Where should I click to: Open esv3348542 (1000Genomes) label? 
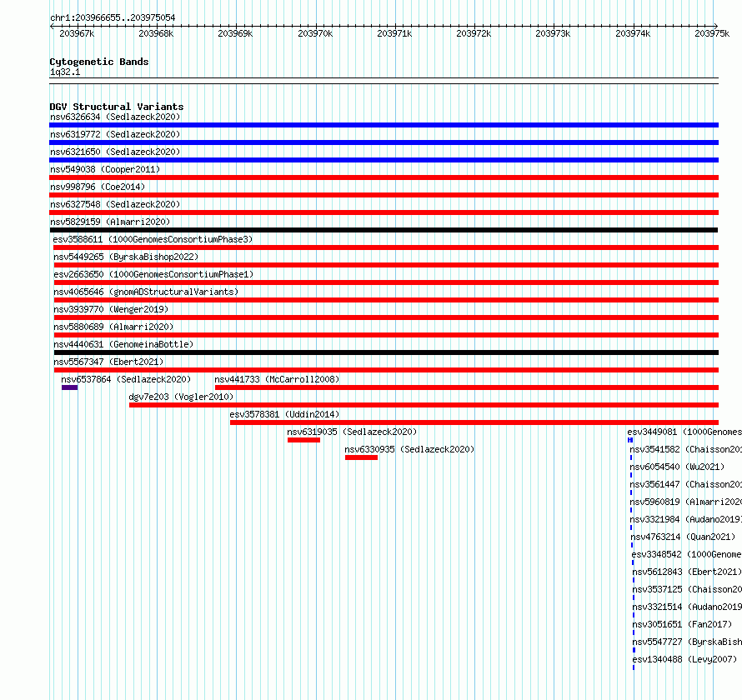click(x=687, y=554)
